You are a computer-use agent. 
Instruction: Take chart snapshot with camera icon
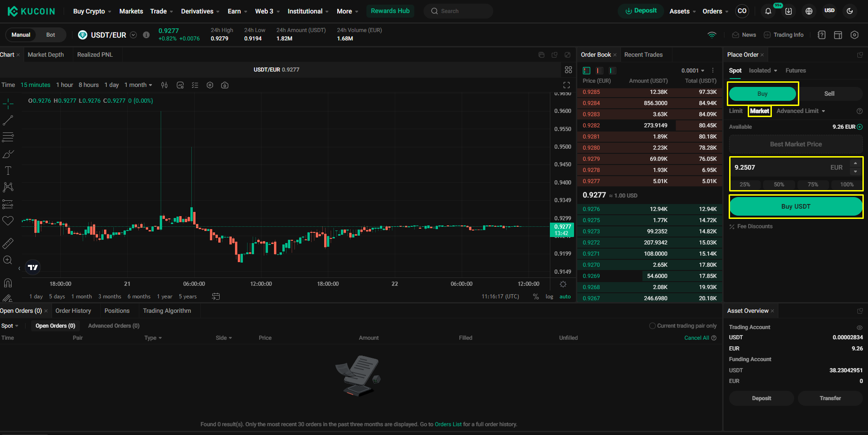click(x=225, y=85)
